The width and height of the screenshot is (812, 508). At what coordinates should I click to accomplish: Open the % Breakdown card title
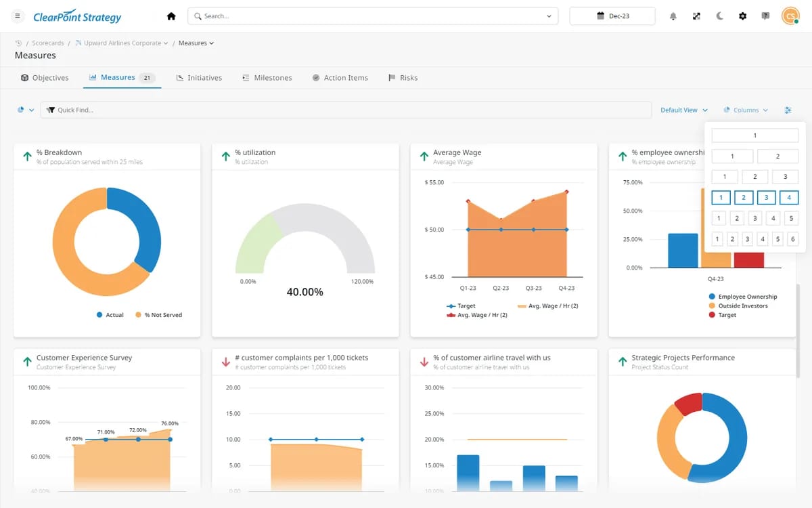click(59, 152)
